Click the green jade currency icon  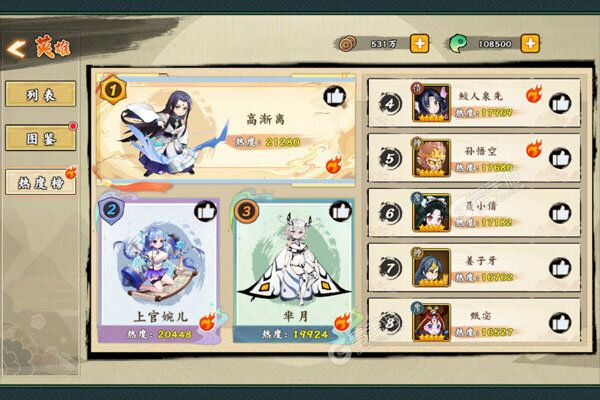pos(458,44)
